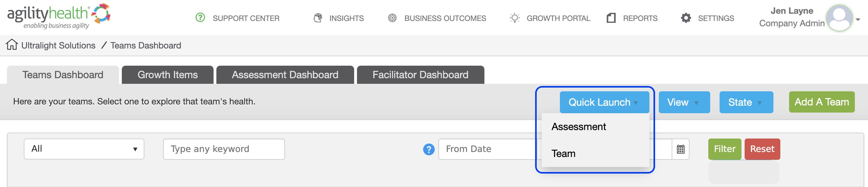Select Assessment from Quick Launch menu

pyautogui.click(x=579, y=127)
